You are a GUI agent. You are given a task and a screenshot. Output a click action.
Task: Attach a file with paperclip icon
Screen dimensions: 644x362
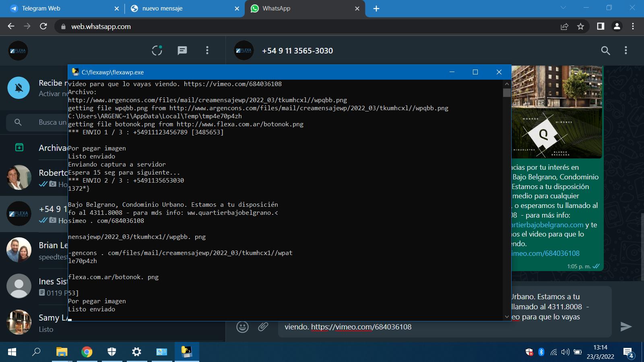pos(263,327)
